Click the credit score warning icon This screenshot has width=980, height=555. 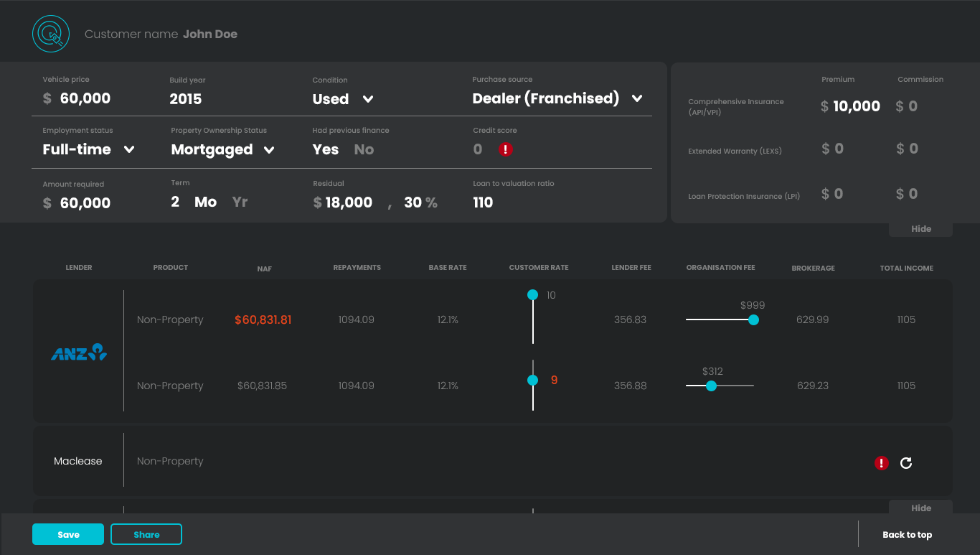[506, 149]
